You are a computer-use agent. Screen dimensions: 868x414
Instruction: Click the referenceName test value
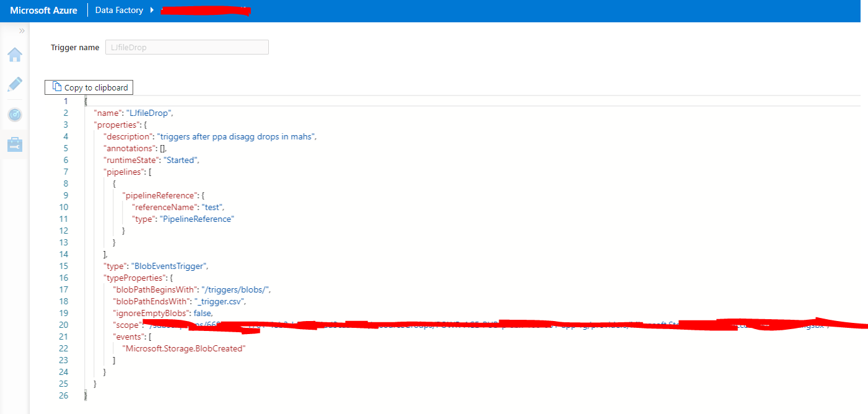click(x=212, y=207)
